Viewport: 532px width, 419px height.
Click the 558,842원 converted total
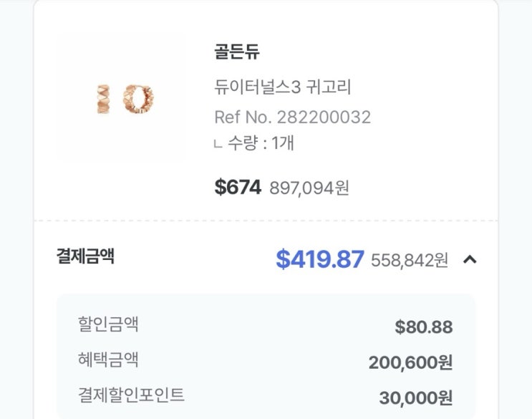pos(409,261)
